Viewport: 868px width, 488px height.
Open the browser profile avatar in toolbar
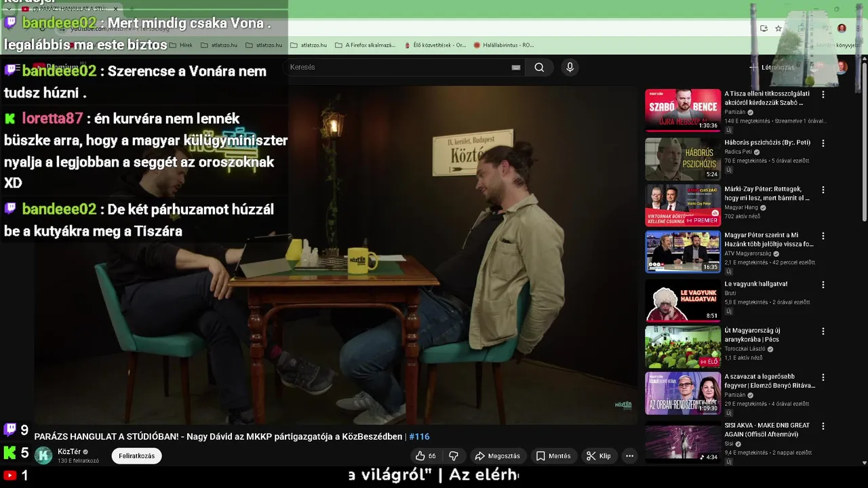[842, 28]
